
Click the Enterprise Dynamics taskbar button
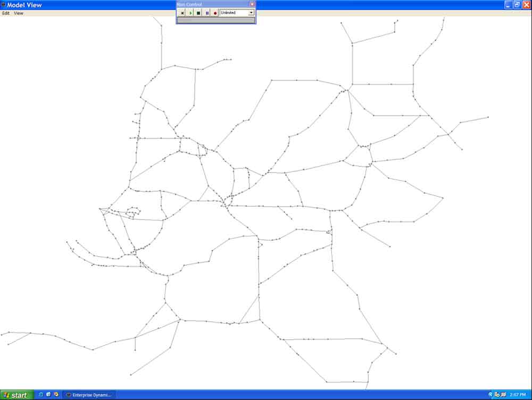click(89, 395)
